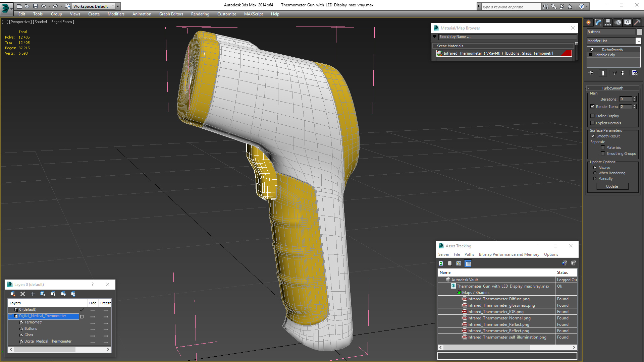Expand the Editable Poly stack entry

591,55
